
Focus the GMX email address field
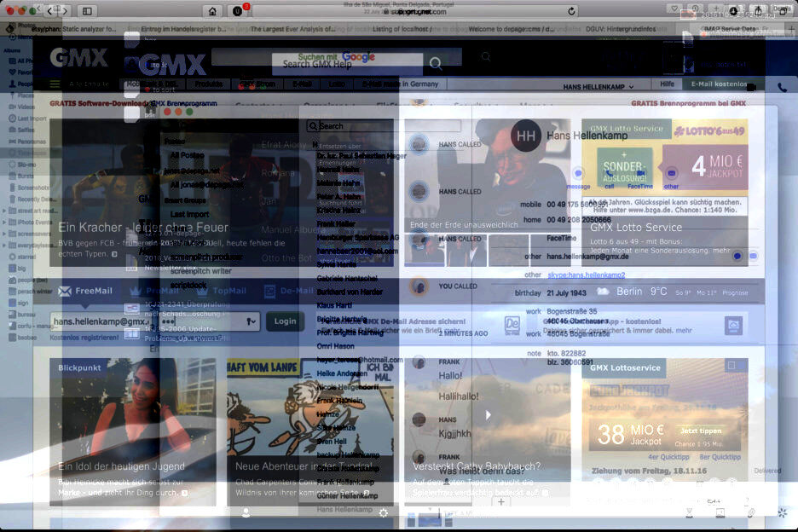click(100, 321)
